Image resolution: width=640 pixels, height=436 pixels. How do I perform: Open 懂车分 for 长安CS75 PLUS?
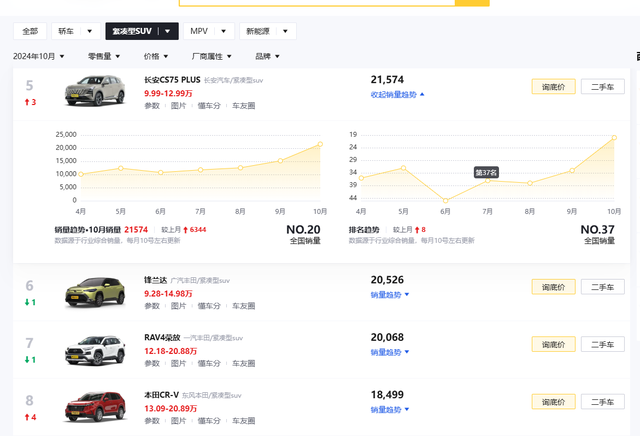(x=209, y=106)
